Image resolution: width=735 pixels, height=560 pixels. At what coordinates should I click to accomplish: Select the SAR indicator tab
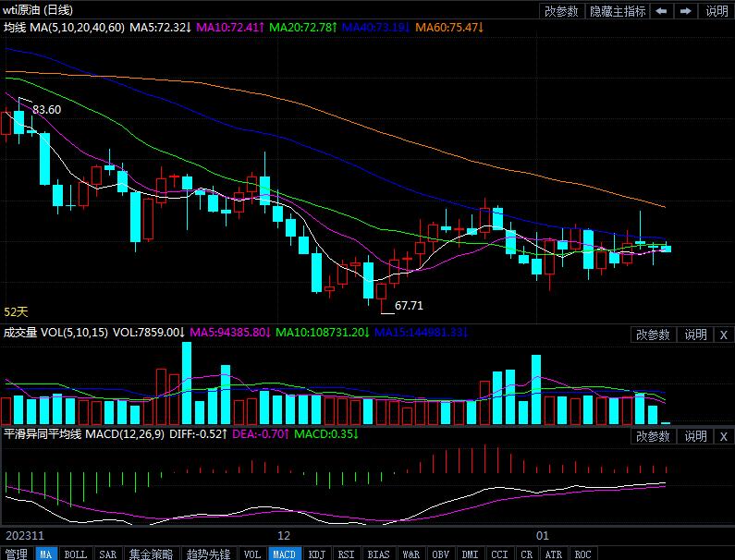(107, 554)
